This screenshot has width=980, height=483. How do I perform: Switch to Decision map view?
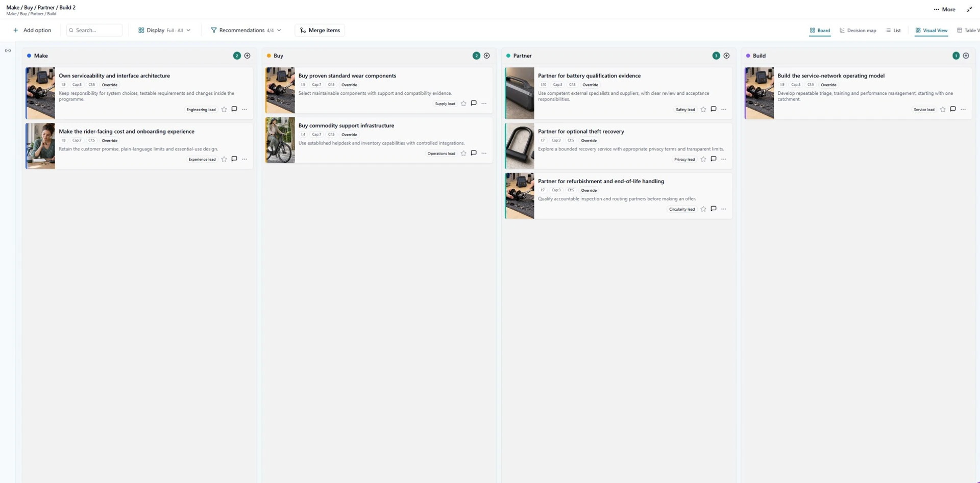pyautogui.click(x=857, y=31)
